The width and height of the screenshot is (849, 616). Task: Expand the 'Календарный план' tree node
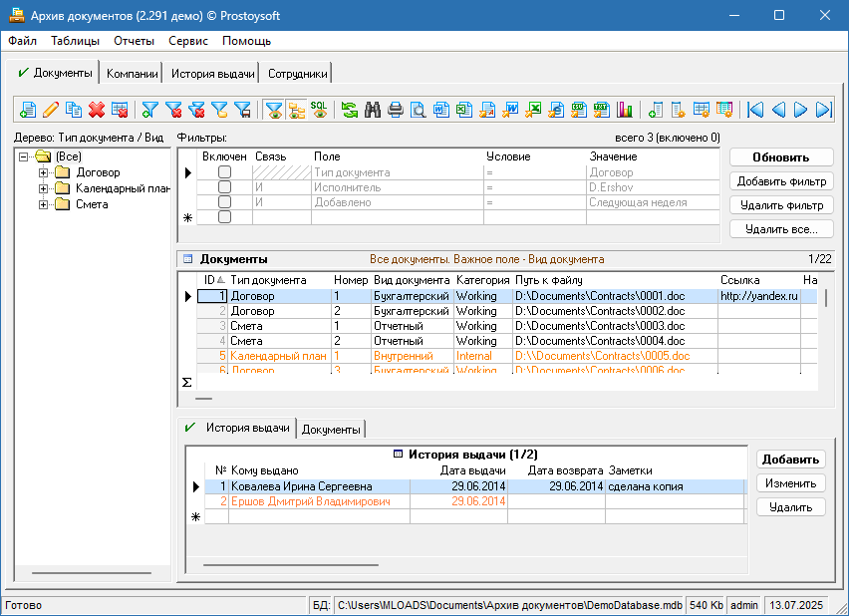[x=43, y=188]
